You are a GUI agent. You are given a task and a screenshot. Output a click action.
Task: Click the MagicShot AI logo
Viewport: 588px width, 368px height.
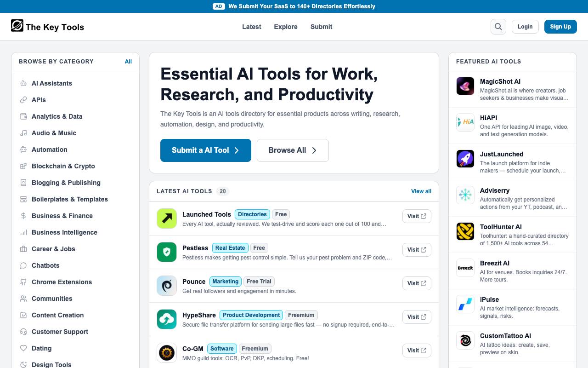point(465,86)
